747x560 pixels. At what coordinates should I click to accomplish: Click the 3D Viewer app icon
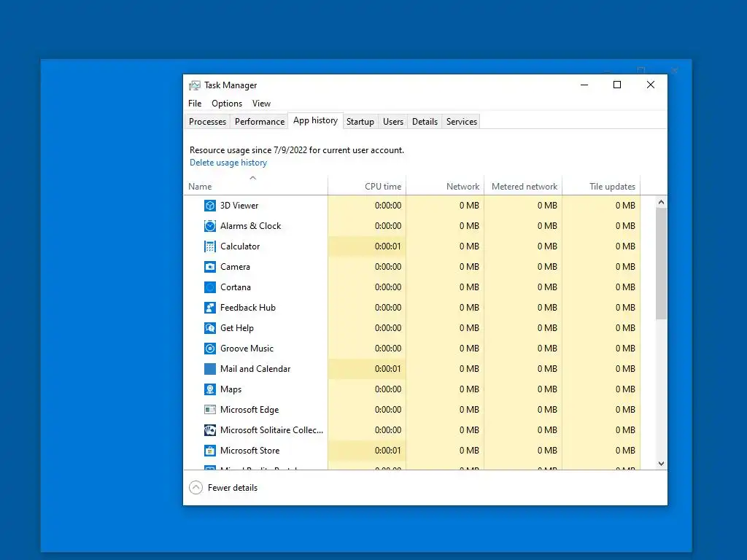coord(209,206)
